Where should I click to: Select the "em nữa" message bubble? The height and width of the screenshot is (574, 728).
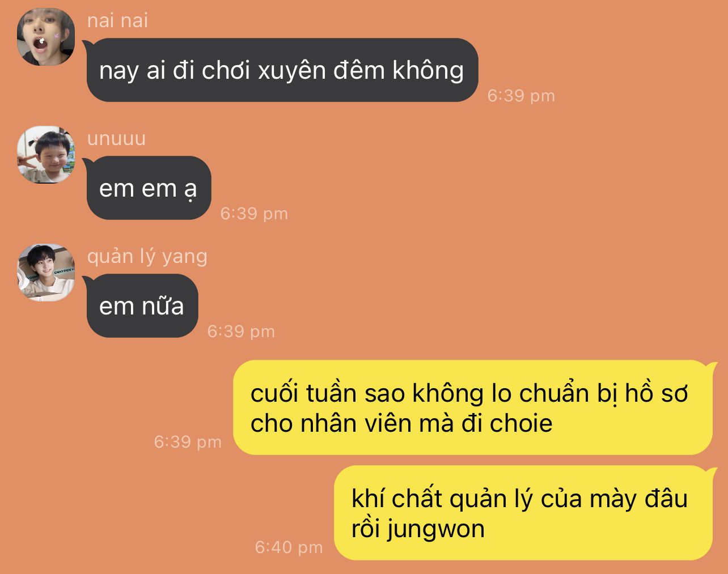(141, 306)
